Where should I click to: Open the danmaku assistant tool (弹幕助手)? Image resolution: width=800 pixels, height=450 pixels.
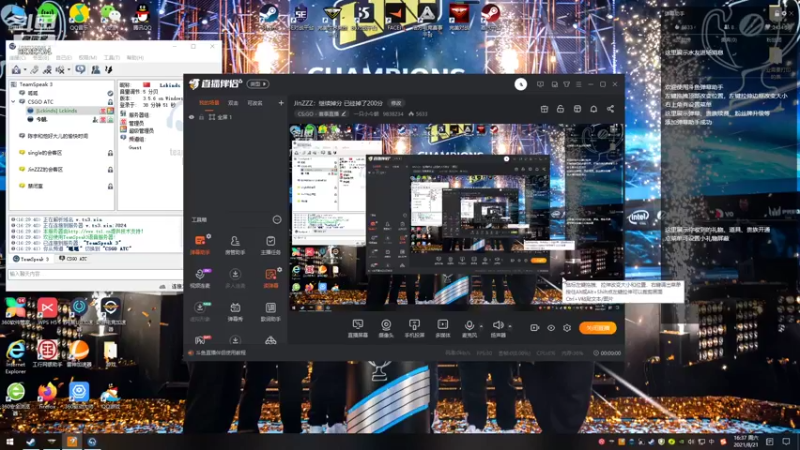(200, 244)
